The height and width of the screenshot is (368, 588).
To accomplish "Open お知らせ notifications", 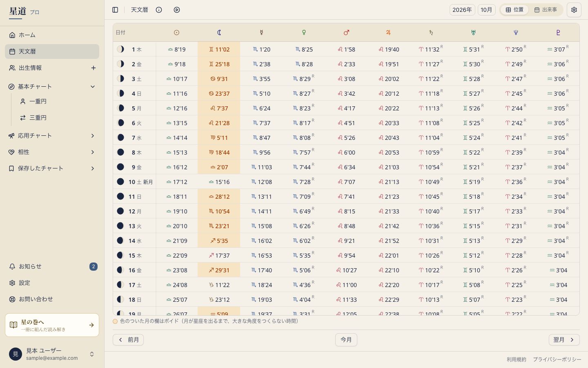I will pyautogui.click(x=52, y=267).
